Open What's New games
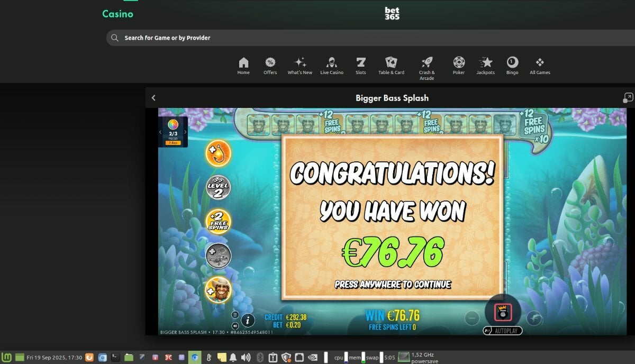 pos(300,66)
